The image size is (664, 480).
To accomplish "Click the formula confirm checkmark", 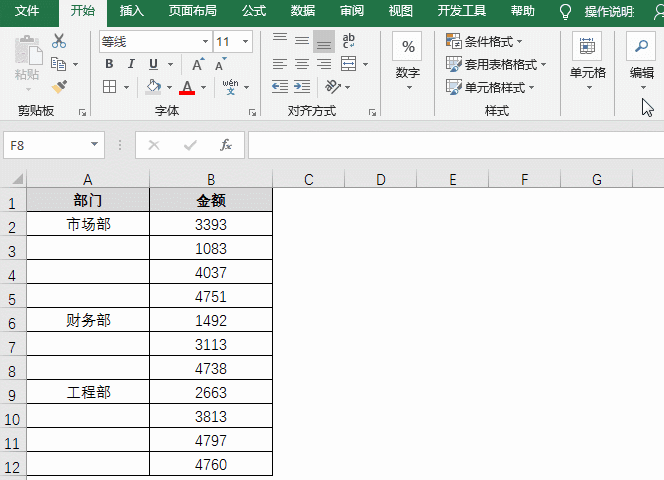I will tap(190, 145).
